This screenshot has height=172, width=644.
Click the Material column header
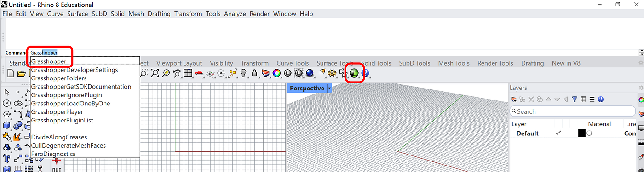[x=599, y=124]
